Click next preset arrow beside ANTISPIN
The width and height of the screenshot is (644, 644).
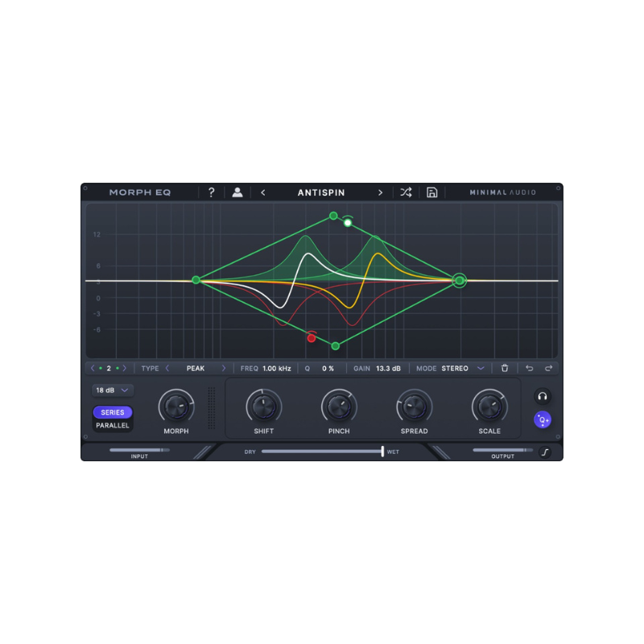pyautogui.click(x=381, y=192)
